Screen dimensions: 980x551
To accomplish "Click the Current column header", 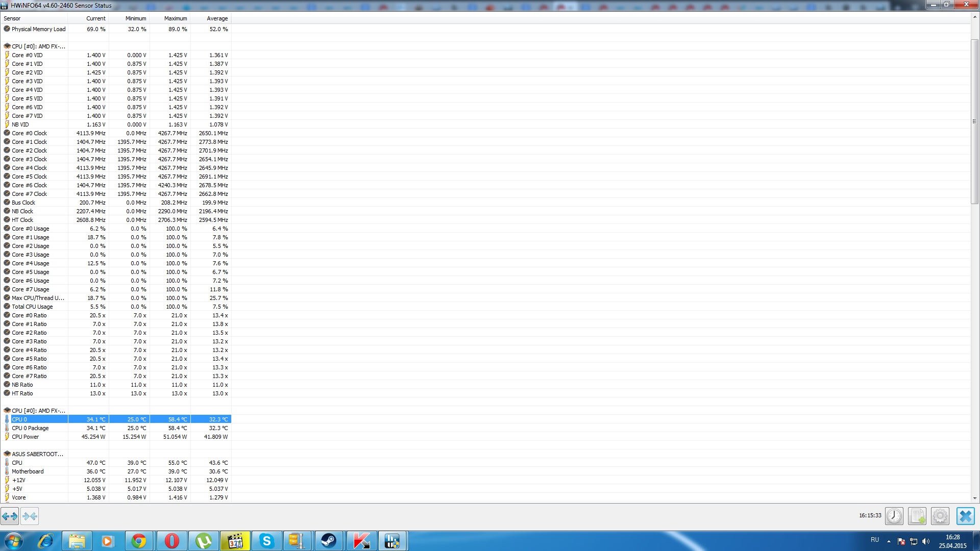I will point(95,18).
